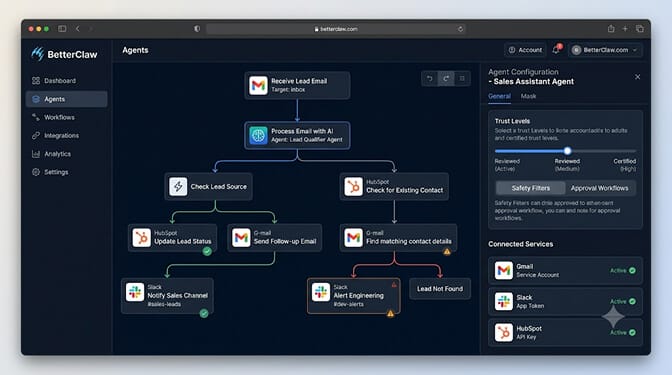Select the Safety Filters toggle
The width and height of the screenshot is (672, 375).
(531, 188)
